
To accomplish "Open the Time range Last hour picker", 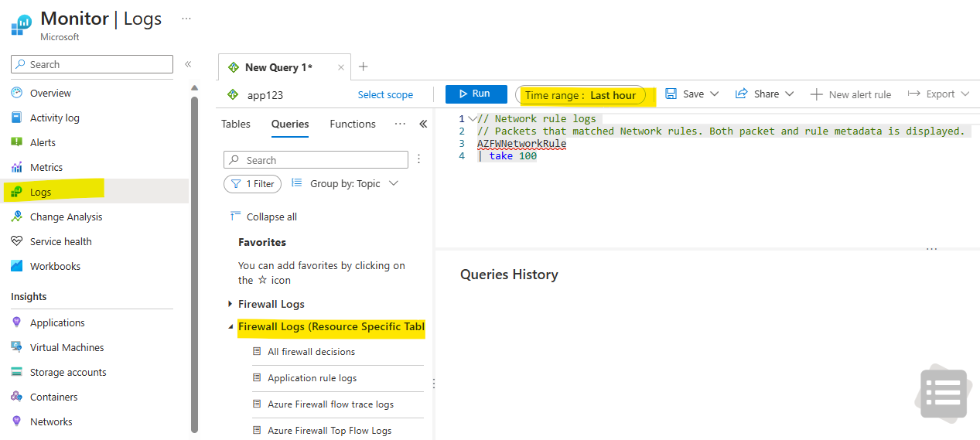I will click(x=580, y=95).
